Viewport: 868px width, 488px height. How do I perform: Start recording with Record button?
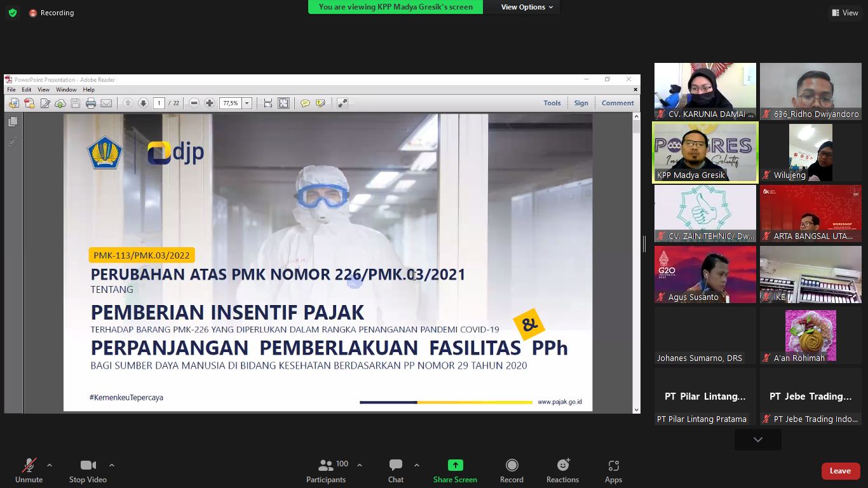[x=512, y=471]
